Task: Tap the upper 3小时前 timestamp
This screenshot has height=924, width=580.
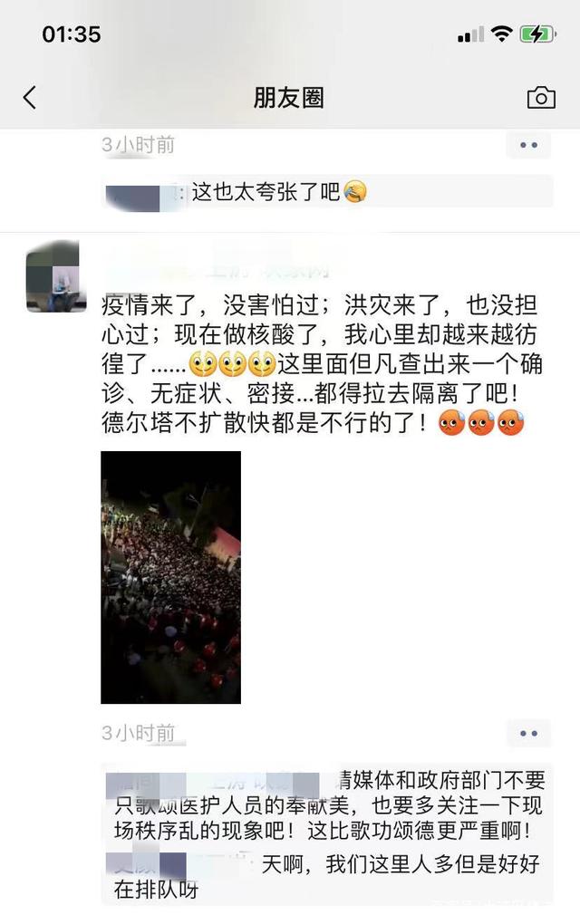Action: (x=138, y=144)
